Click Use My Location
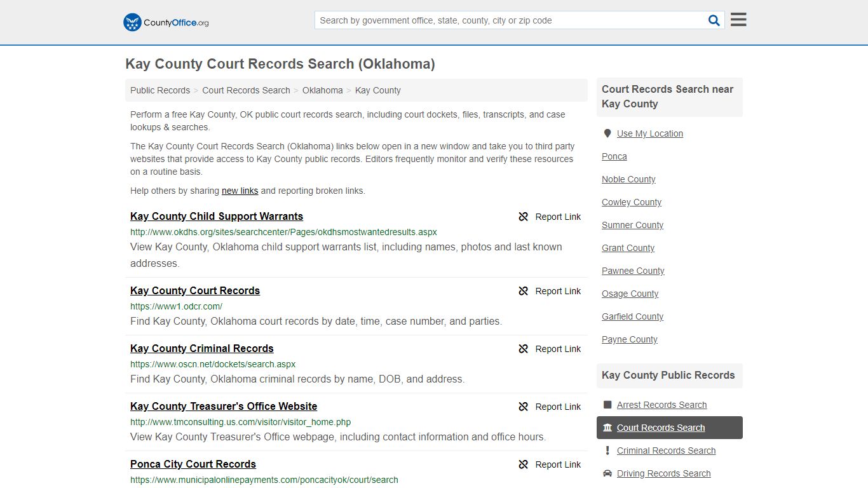Viewport: 868px width, 488px height. pyautogui.click(x=649, y=133)
